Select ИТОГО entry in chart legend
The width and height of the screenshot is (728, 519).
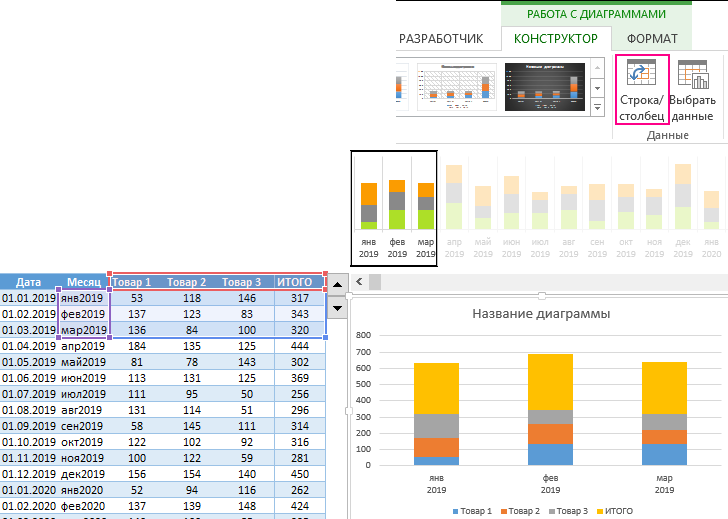click(x=619, y=511)
